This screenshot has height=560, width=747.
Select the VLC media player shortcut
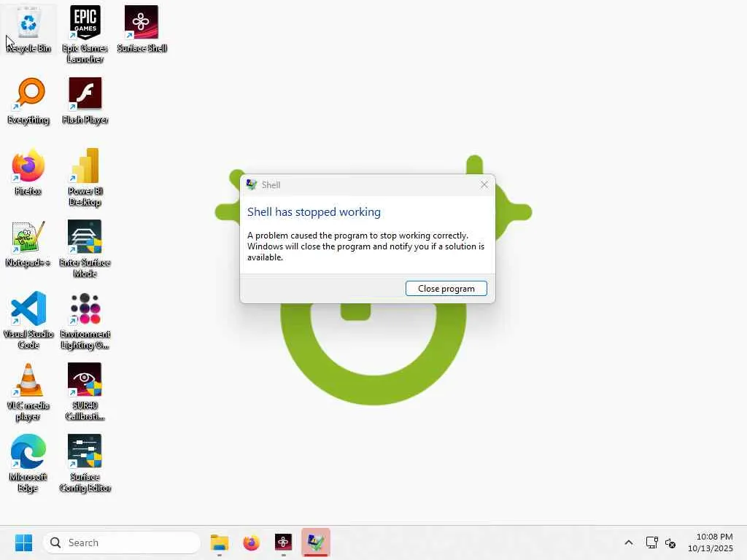[28, 392]
